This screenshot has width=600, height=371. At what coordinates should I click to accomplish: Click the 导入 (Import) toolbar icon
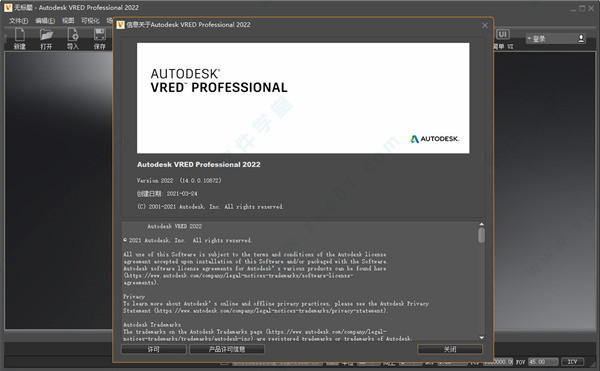(x=73, y=35)
